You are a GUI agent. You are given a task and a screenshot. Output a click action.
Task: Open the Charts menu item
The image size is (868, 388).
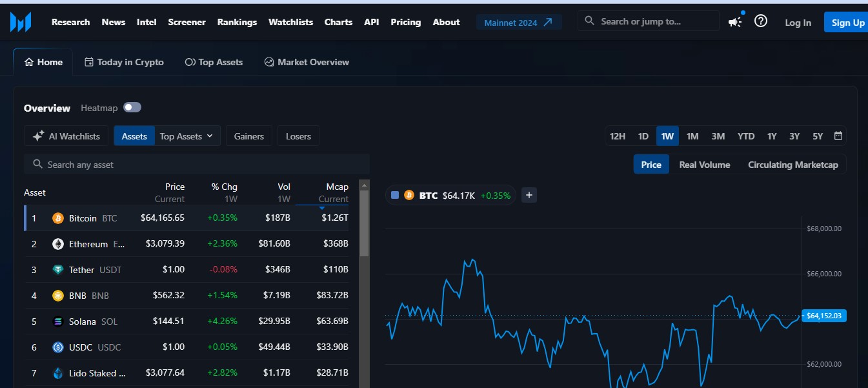tap(338, 22)
